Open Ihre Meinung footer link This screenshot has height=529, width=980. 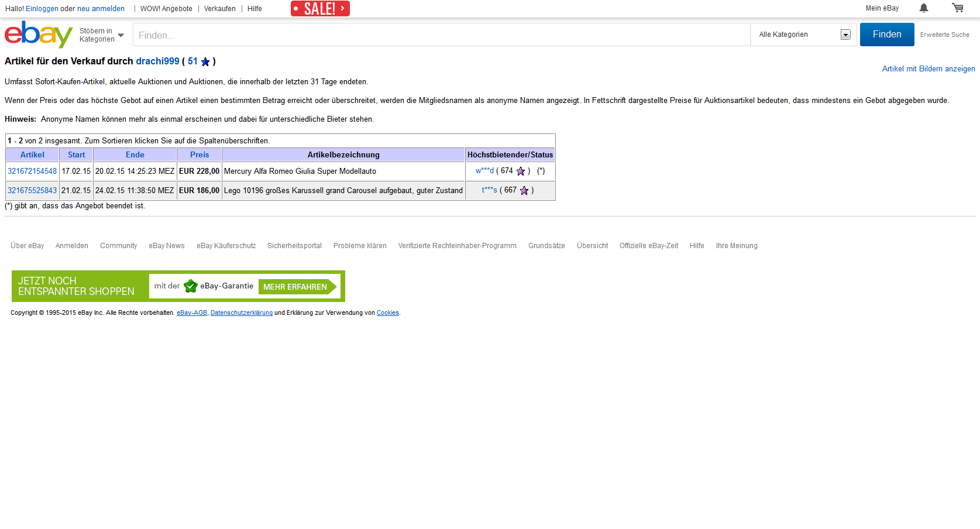click(x=737, y=246)
